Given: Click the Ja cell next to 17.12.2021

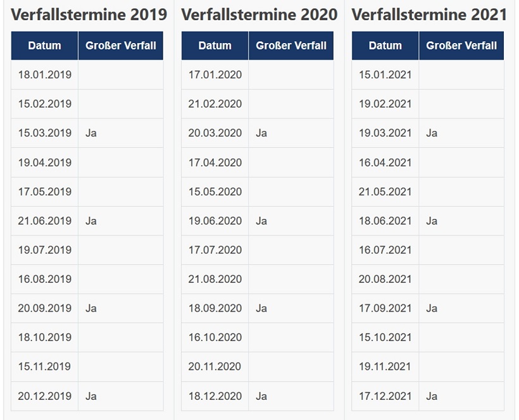Looking at the screenshot, I should (432, 396).
